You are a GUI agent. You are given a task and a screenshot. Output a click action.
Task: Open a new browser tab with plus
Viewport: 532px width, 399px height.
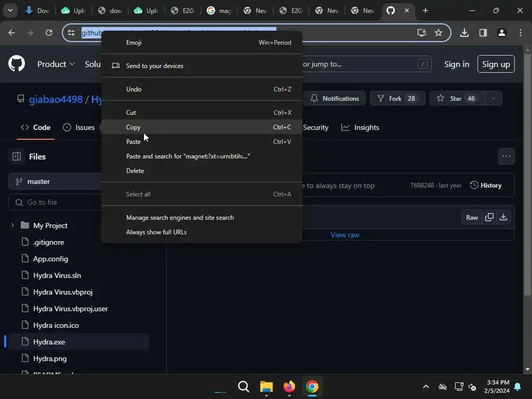[425, 10]
